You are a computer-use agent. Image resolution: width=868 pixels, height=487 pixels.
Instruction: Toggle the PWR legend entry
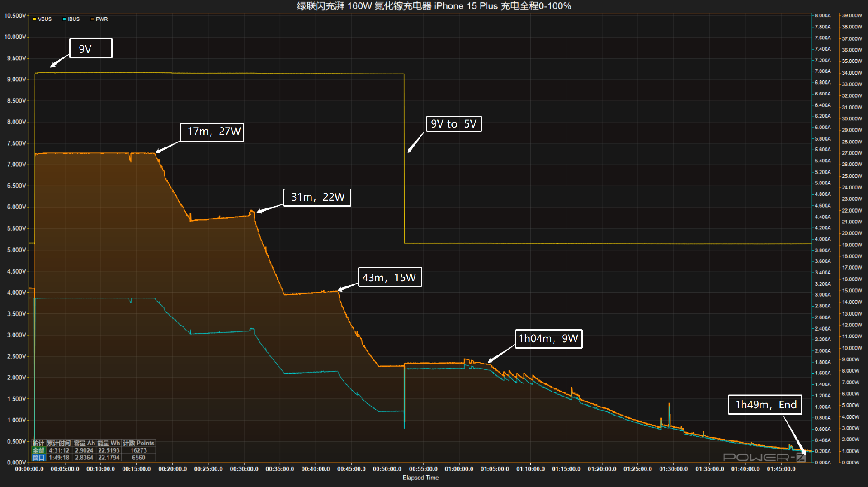(99, 19)
